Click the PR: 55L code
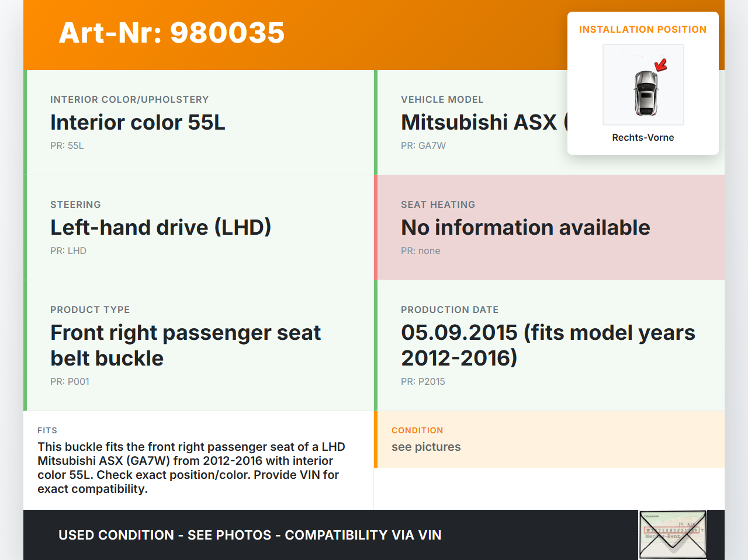Screen dimensions: 748x560 [x=67, y=146]
